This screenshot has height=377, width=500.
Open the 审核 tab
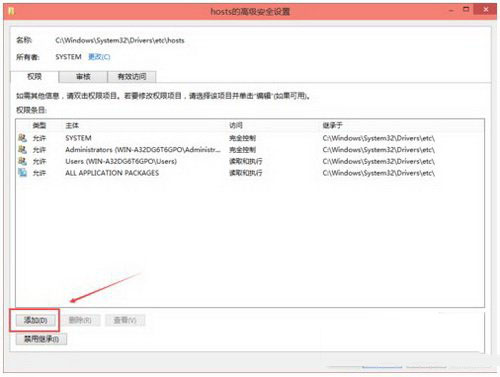tap(83, 77)
